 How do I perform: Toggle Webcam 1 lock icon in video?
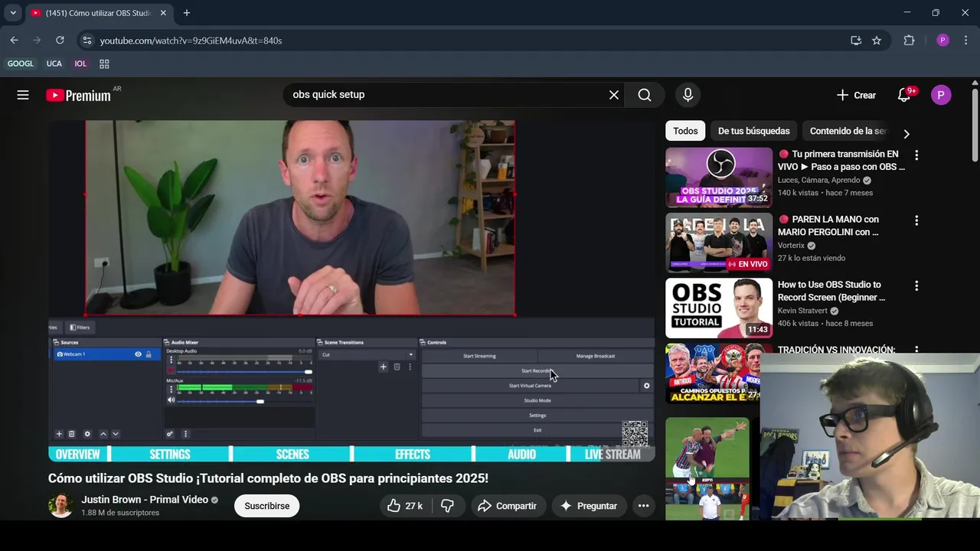(x=149, y=354)
